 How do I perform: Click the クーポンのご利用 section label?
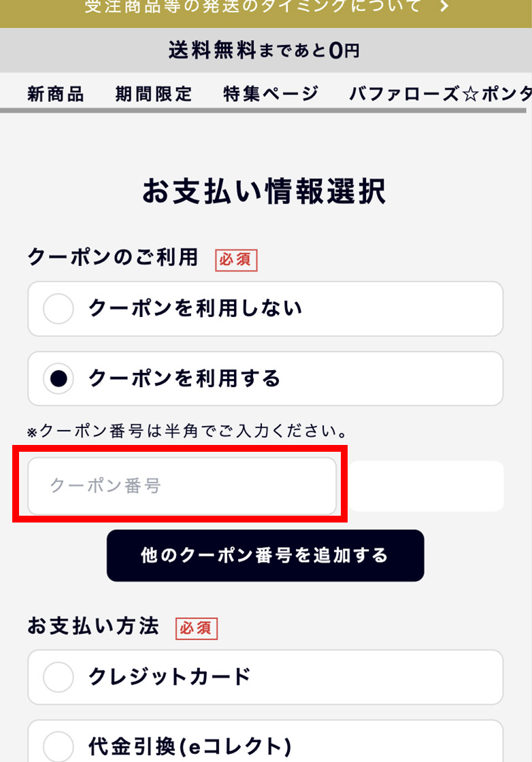tap(113, 257)
